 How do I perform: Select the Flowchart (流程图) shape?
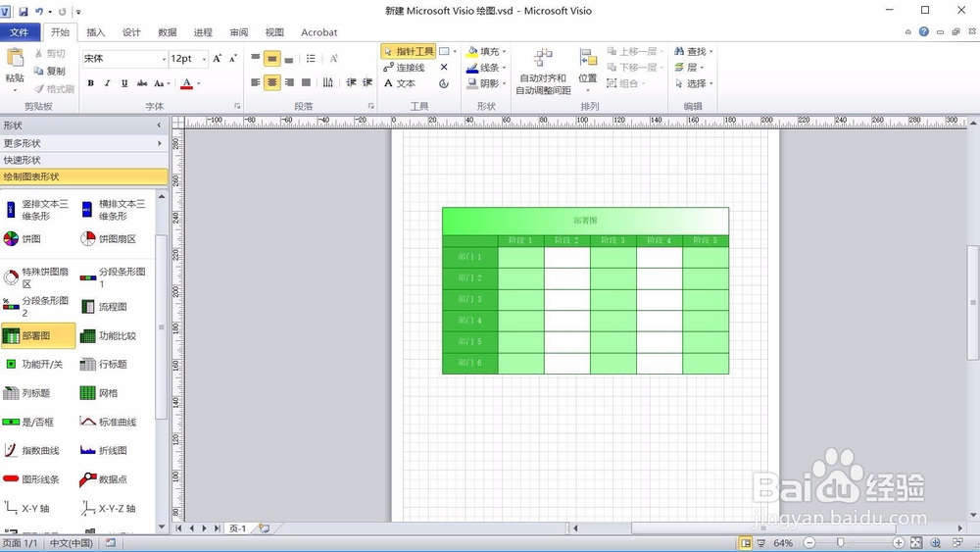(104, 306)
